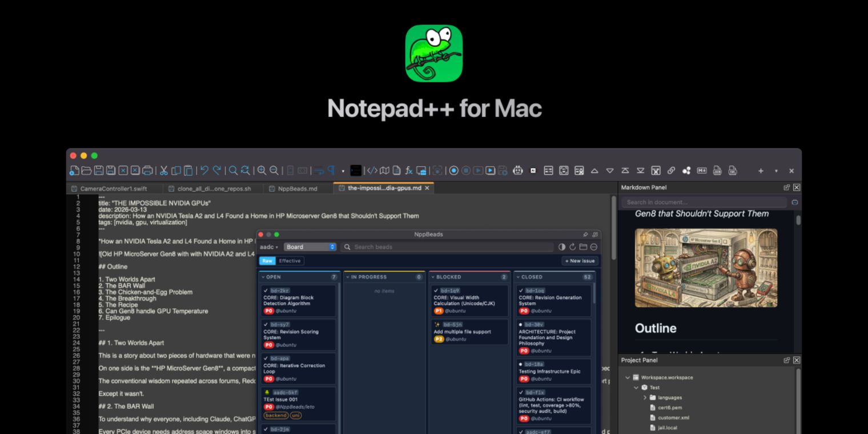
Task: Click the Undo arrow icon
Action: point(204,170)
